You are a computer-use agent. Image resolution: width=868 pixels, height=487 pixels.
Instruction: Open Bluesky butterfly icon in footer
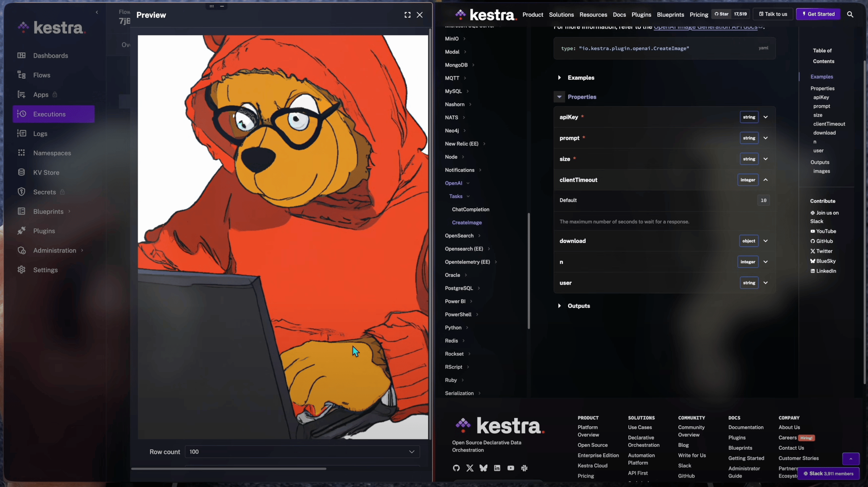[483, 468]
